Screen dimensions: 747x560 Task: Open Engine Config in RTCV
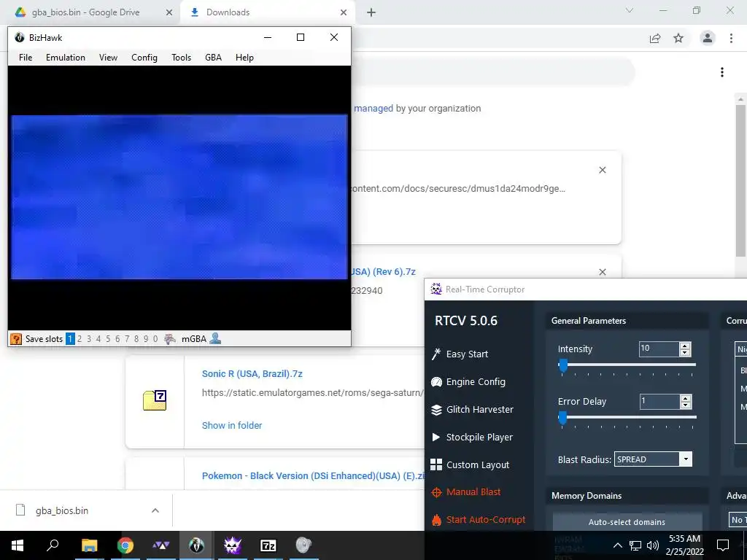coord(468,381)
